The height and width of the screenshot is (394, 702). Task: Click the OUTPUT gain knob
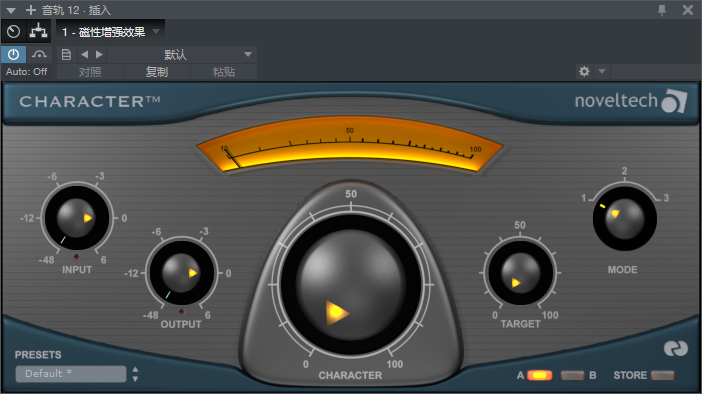181,273
